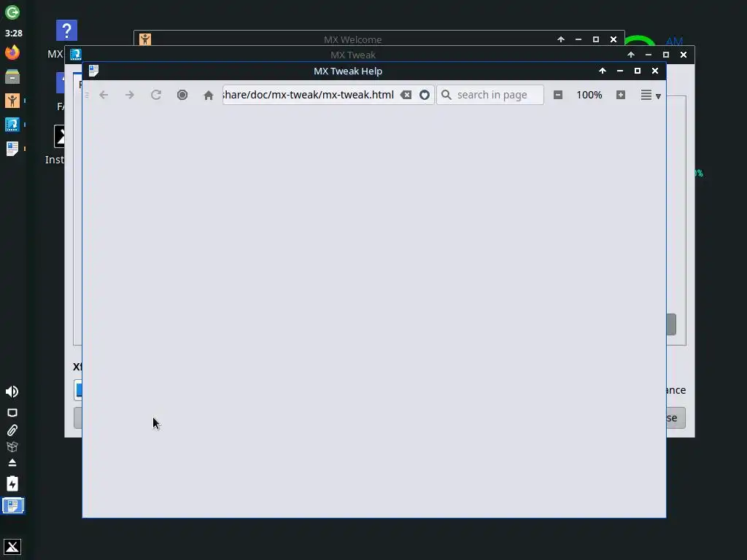Click the active window button at panel bottom

(13, 505)
